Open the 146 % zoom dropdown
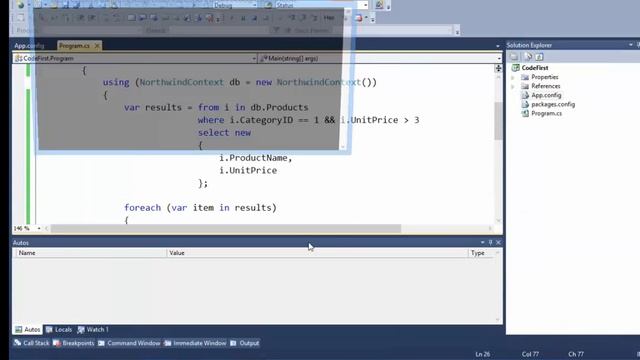 click(x=39, y=229)
